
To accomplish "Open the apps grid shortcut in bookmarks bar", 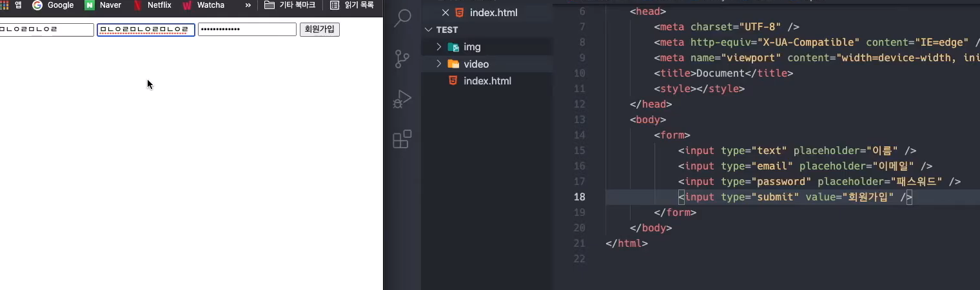I will 3,5.
